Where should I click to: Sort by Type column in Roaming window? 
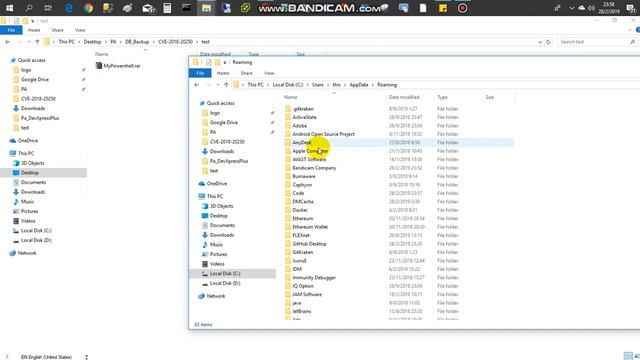point(442,97)
